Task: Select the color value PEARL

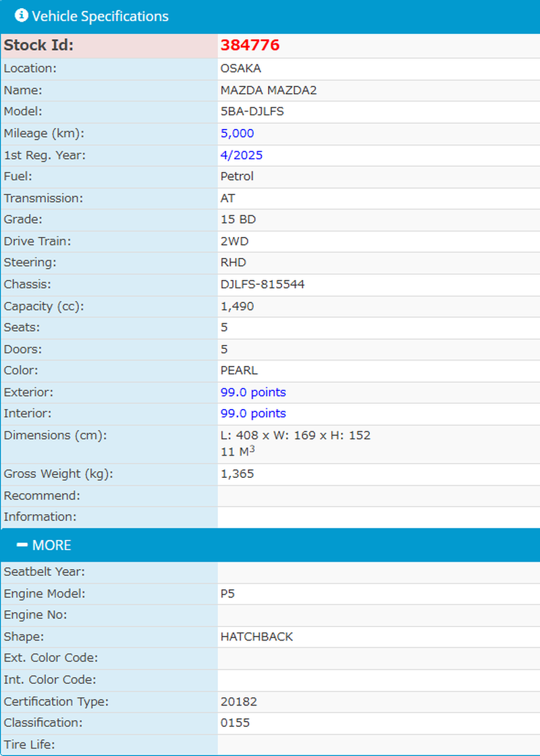Action: click(239, 371)
